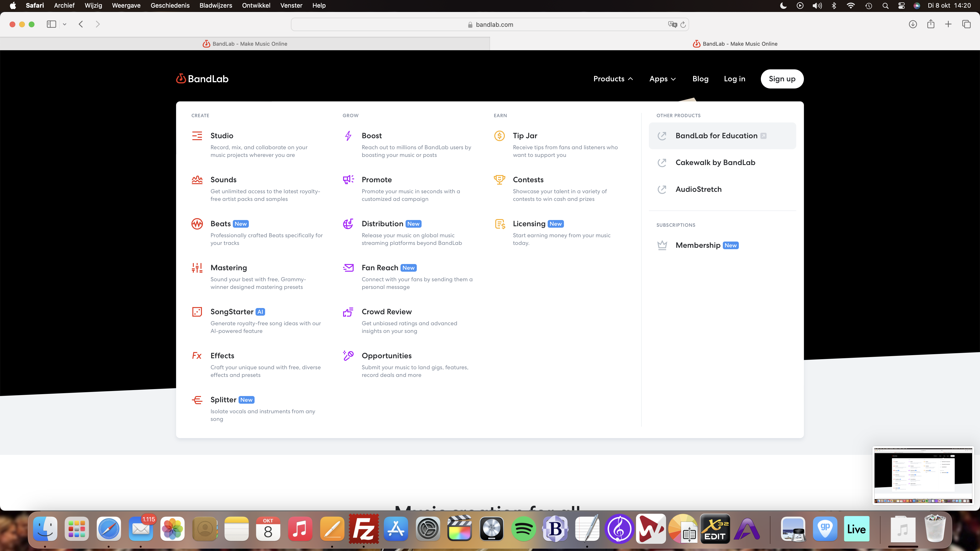Click the translate icon in address bar
This screenshot has width=980, height=551.
pyautogui.click(x=672, y=24)
